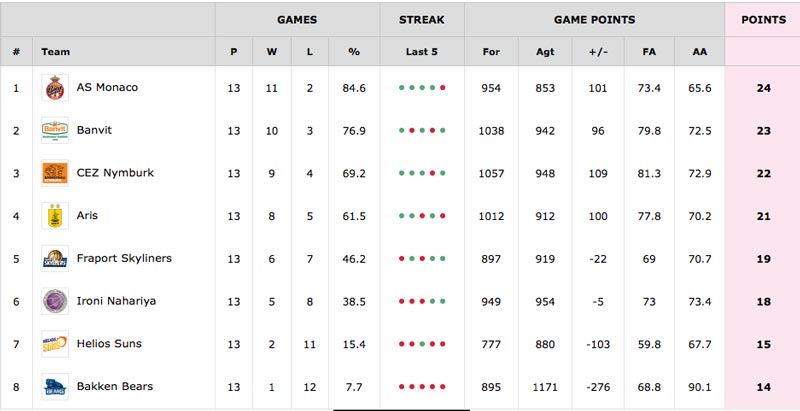Click the AS Monaco team logo

point(55,88)
